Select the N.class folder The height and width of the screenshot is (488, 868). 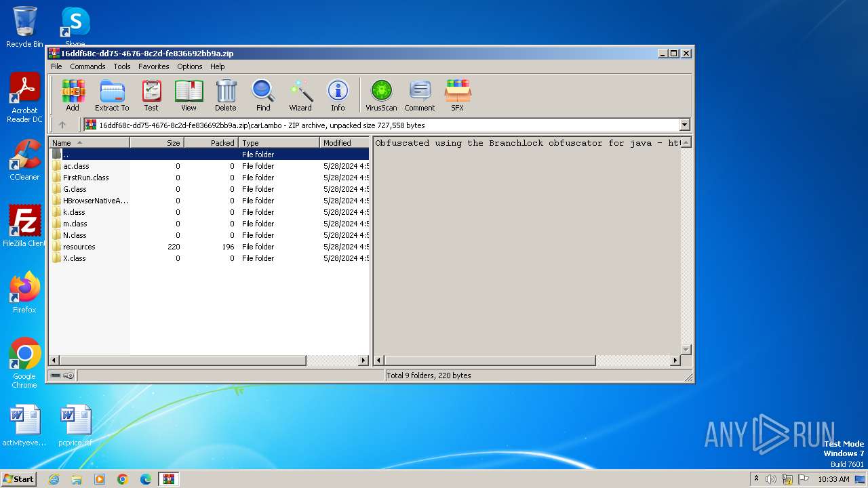(210, 235)
